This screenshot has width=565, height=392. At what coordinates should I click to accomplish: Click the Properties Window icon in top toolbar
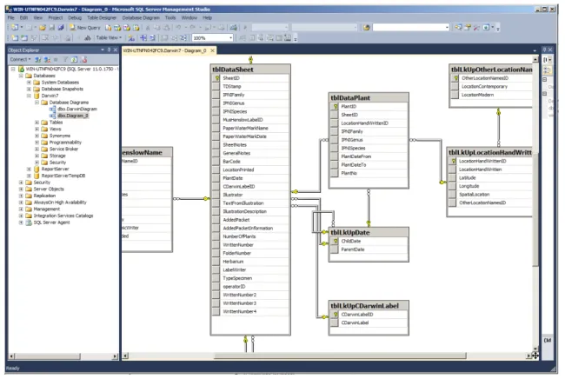pyautogui.click(x=468, y=28)
